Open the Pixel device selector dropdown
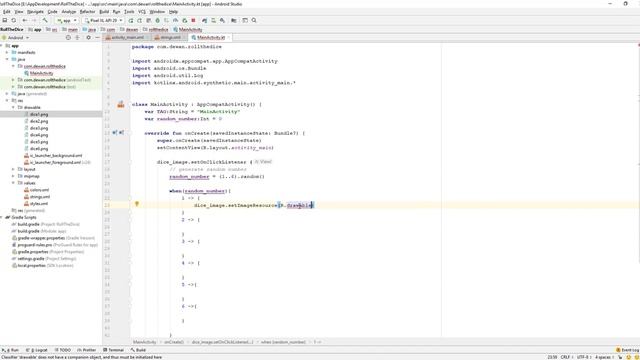Viewport: 640px width, 360px height. coord(103,20)
